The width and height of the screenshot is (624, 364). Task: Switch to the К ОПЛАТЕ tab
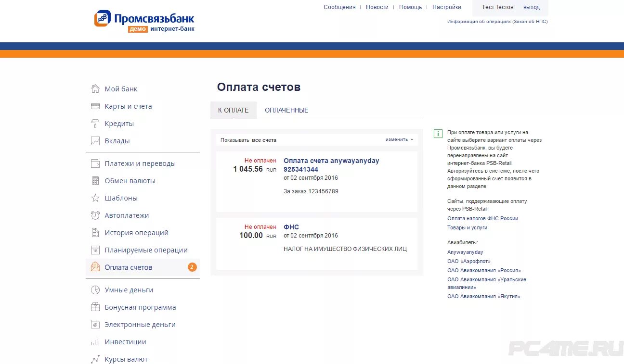234,110
